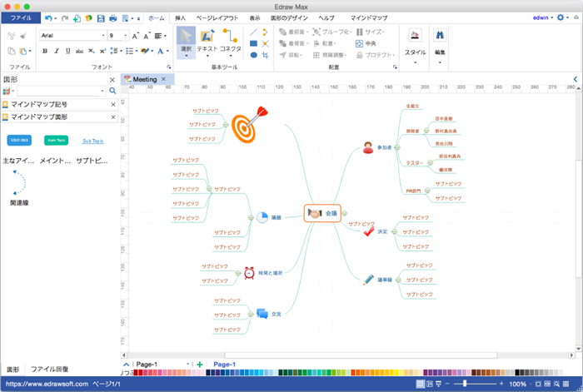Click the Undo arrow icon
Viewport: 583px width, 392px height.
(48, 17)
